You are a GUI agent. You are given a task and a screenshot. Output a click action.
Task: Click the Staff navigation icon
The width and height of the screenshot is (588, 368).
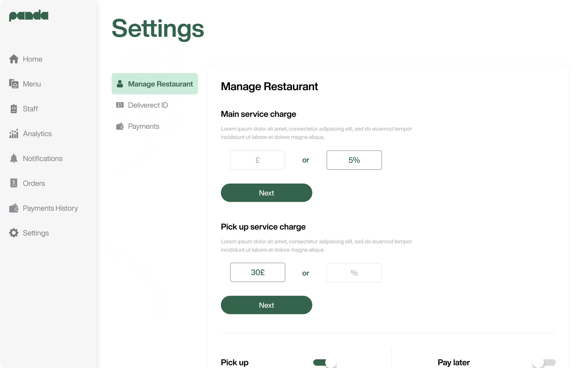click(14, 109)
